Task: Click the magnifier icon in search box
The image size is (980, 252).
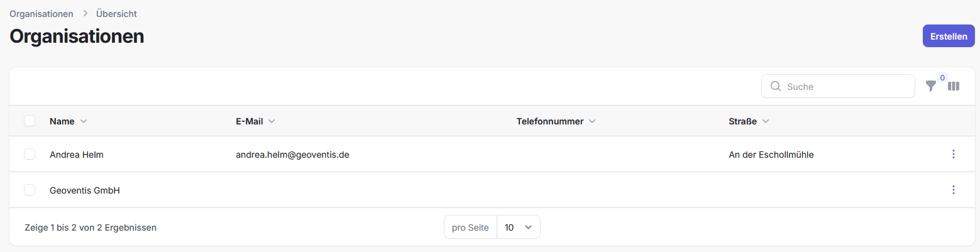Action: click(x=775, y=86)
